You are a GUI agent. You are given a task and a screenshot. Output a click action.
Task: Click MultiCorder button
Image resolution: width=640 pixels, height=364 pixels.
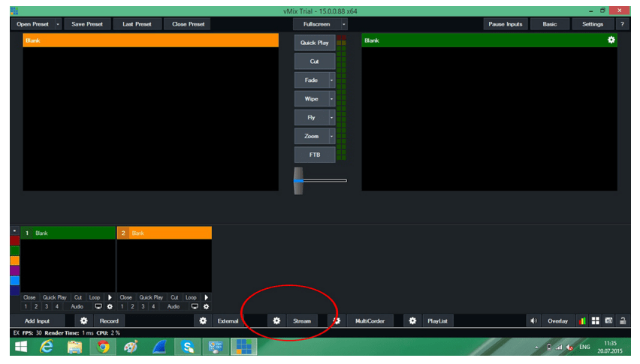click(370, 320)
